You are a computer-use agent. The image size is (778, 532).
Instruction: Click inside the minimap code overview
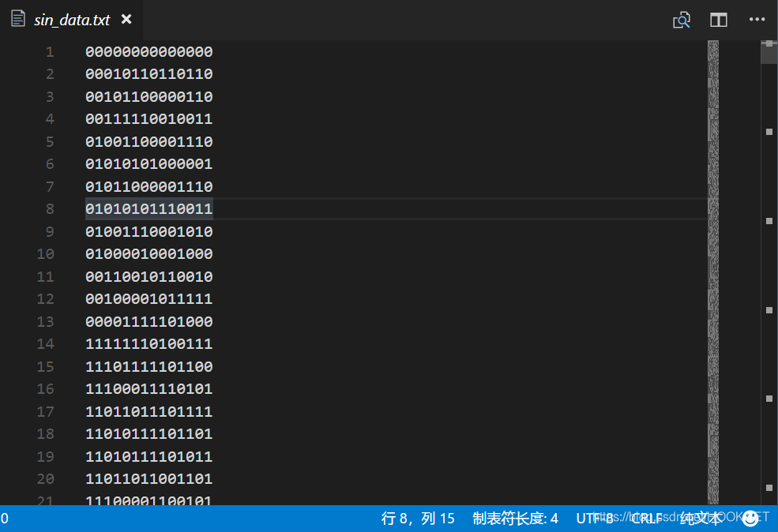click(713, 272)
